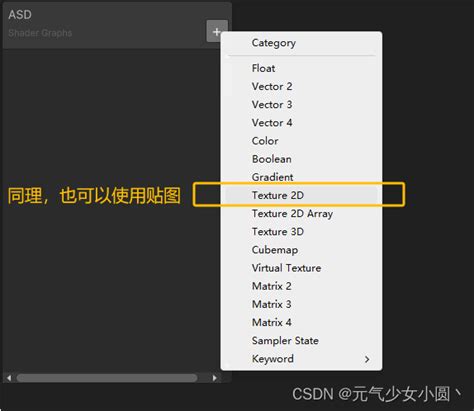Click the ASD blackboard title
Screen dimensions: 474x411
(20, 15)
